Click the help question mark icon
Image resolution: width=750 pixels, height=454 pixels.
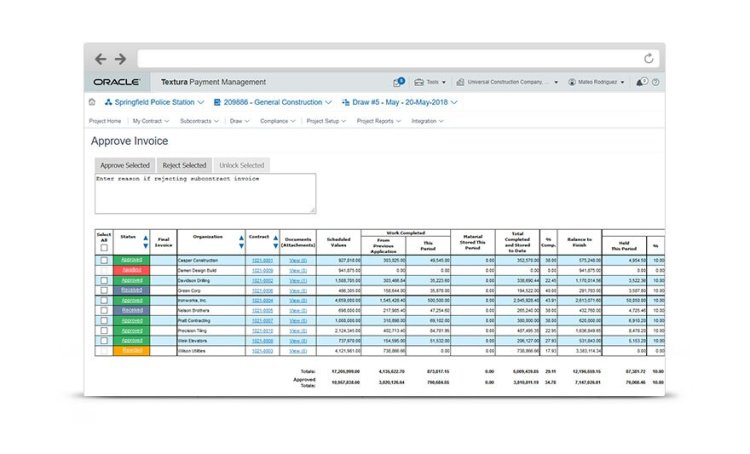[656, 82]
